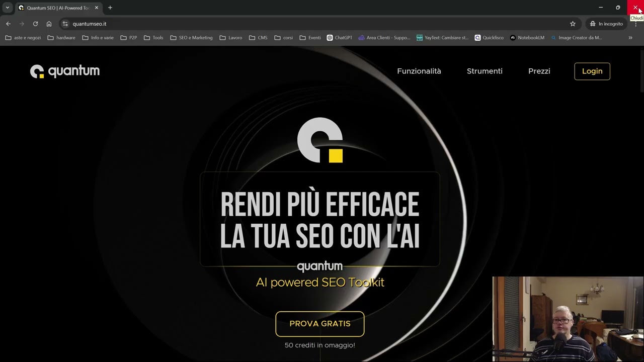Open the 'corsi' bookmark folder

(x=283, y=38)
